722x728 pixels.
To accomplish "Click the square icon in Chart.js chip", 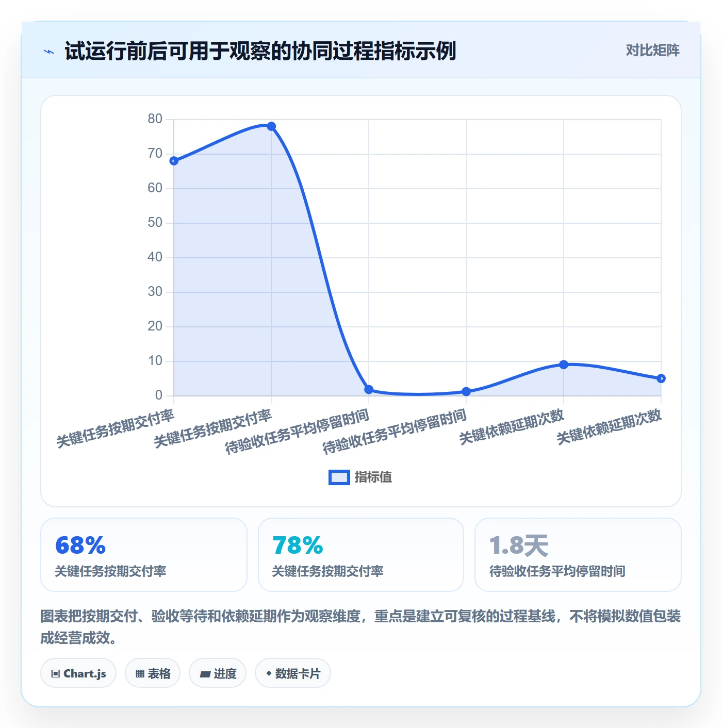I will click(56, 673).
